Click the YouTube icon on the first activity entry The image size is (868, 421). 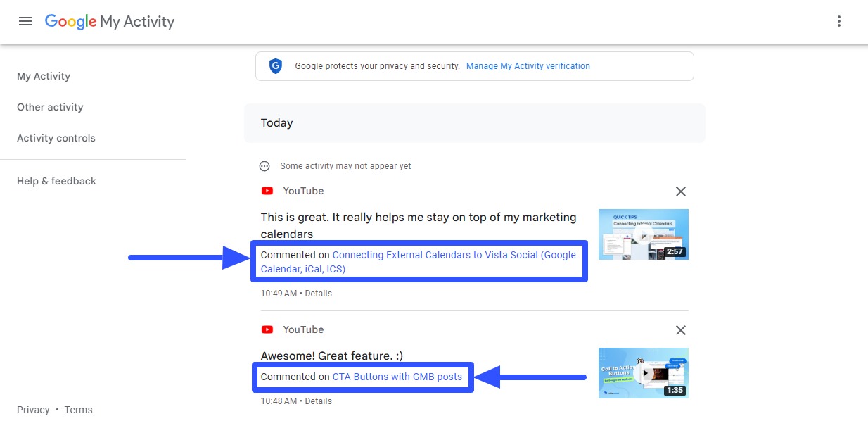click(267, 191)
